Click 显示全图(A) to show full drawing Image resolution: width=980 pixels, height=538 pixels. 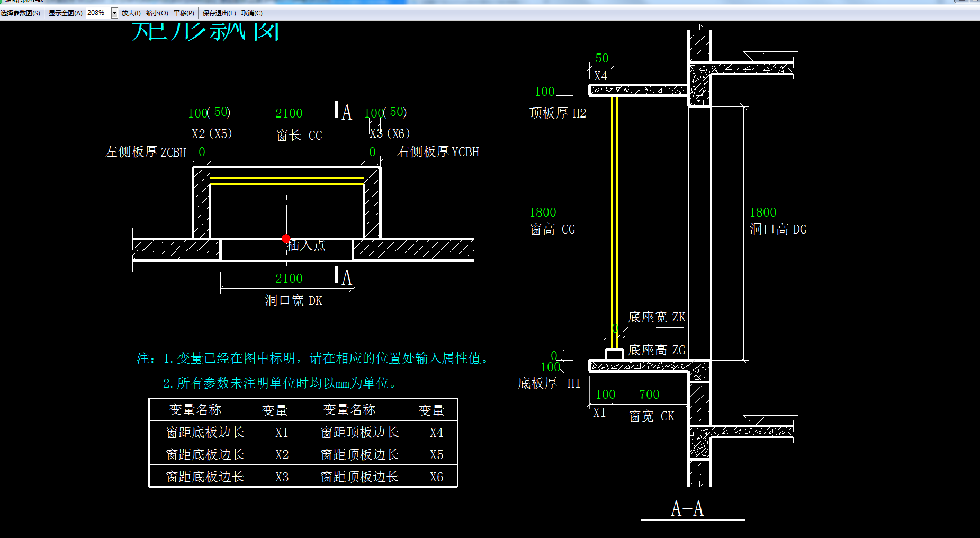[65, 13]
